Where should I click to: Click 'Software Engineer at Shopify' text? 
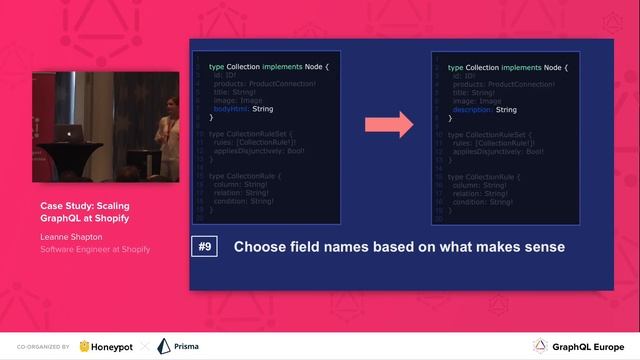(x=95, y=249)
